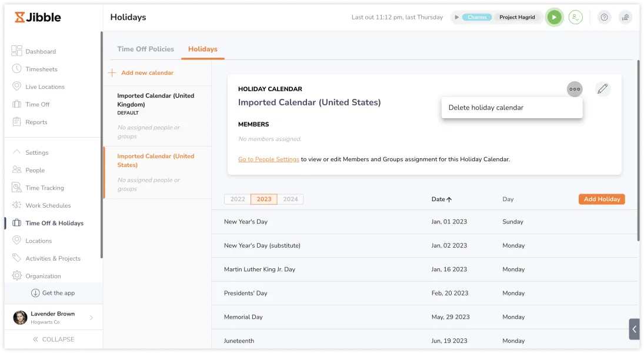644x353 pixels.
Task: Collapse the Settings section in sidebar
Action: click(36, 153)
